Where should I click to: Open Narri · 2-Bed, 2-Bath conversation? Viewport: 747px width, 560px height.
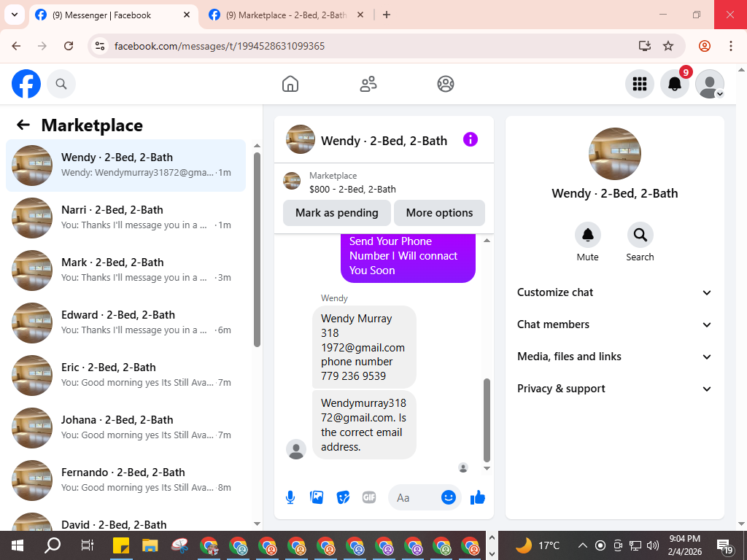(x=125, y=217)
